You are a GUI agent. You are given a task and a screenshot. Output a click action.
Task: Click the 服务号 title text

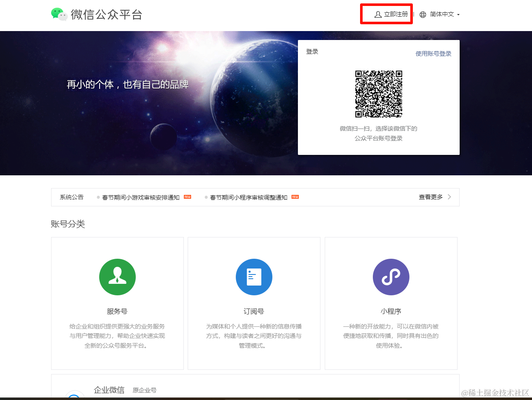click(x=117, y=311)
